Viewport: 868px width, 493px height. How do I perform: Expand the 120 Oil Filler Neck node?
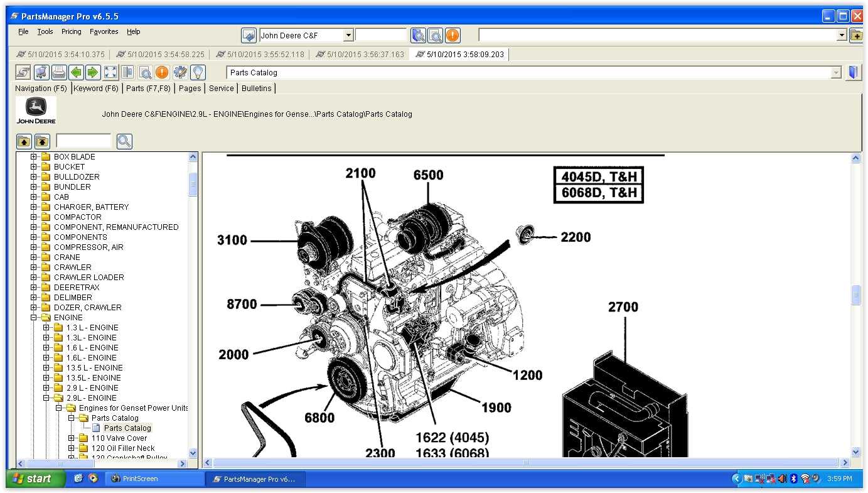pos(72,448)
